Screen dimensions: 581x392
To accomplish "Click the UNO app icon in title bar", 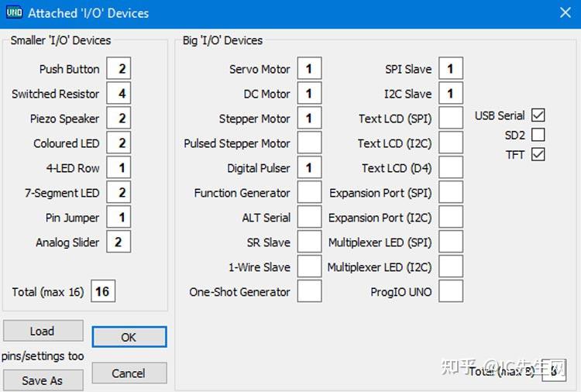I will 14,12.
